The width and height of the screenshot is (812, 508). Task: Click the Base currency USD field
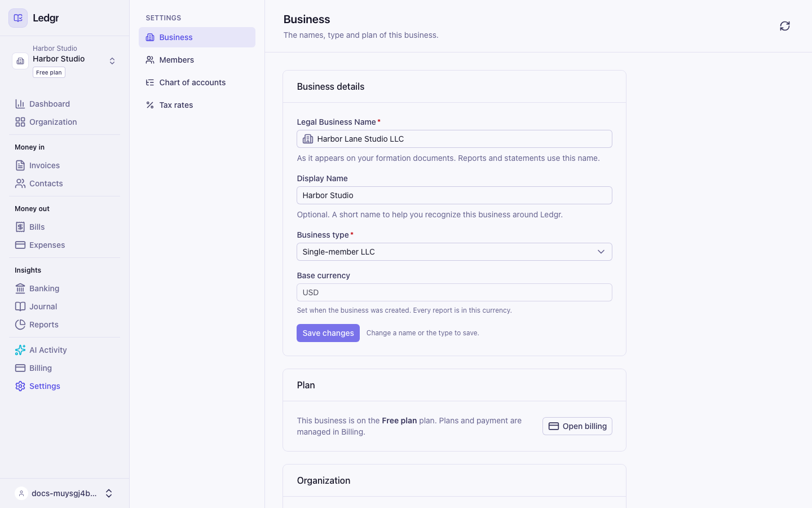[x=454, y=292]
